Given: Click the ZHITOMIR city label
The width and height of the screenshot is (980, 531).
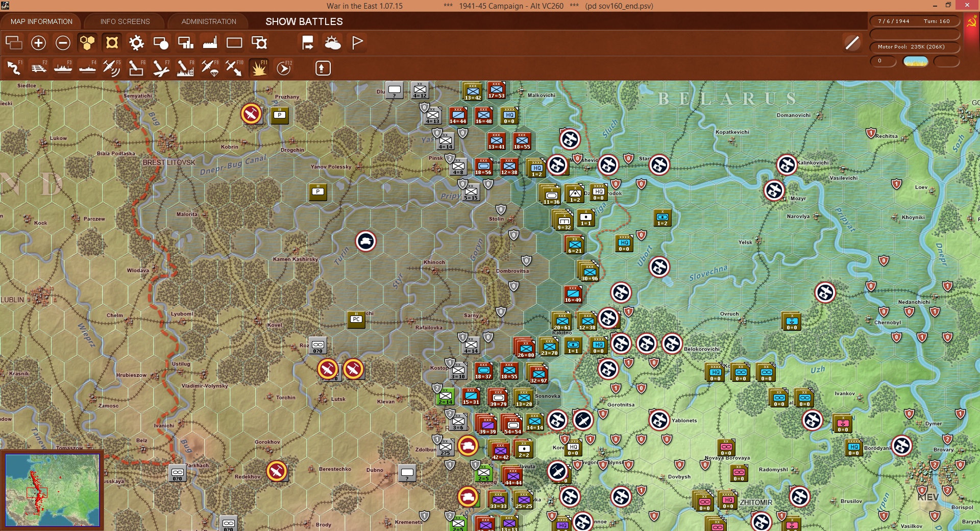Looking at the screenshot, I should (756, 502).
